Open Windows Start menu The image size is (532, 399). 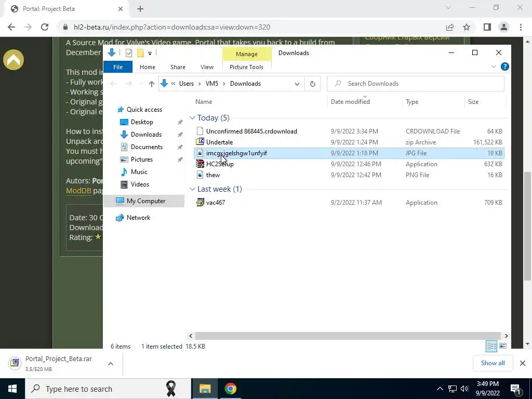coord(12,389)
